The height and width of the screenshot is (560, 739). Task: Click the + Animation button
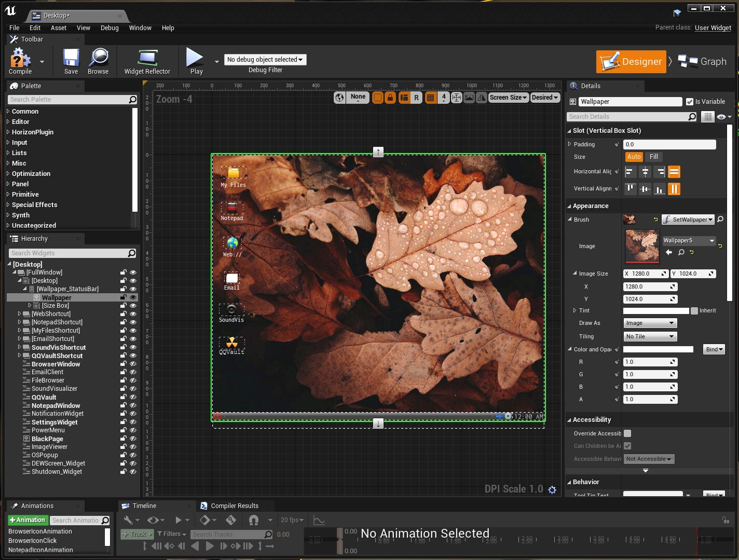28,520
